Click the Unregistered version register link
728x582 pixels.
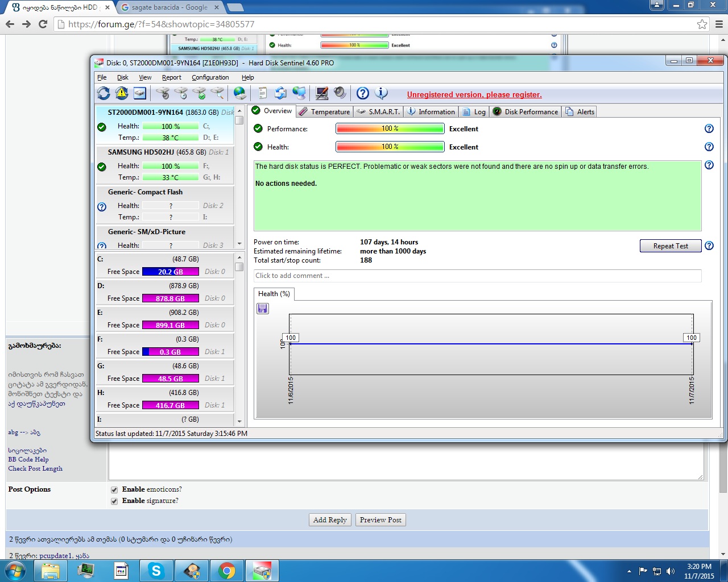click(474, 95)
